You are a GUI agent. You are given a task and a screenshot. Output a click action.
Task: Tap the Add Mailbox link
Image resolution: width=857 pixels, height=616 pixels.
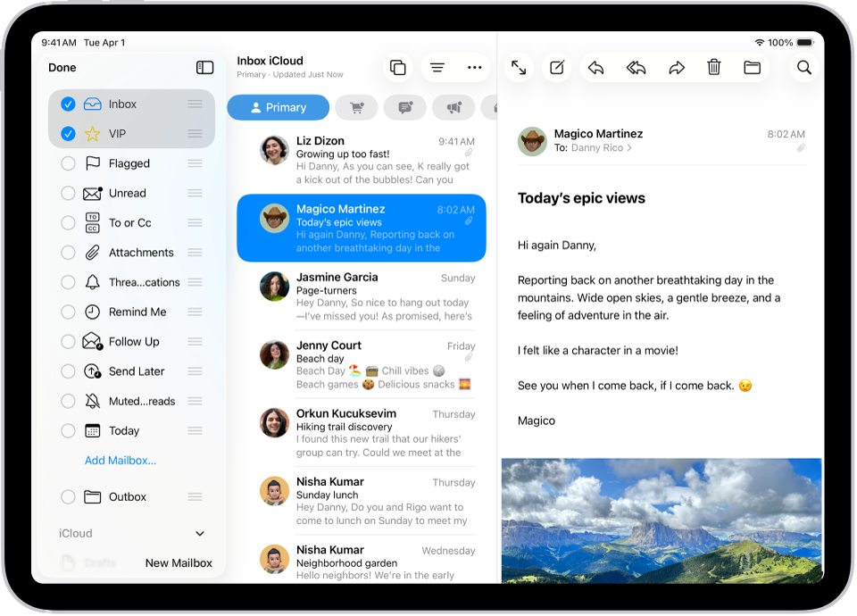pyautogui.click(x=120, y=460)
